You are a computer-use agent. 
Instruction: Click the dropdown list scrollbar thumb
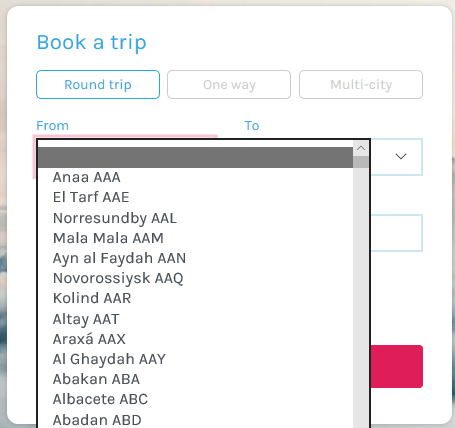coord(361,162)
